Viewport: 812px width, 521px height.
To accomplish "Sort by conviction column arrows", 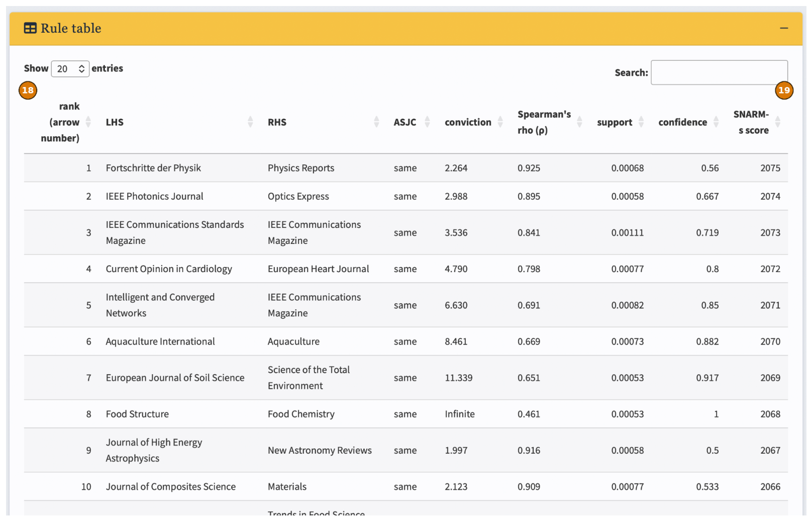I will 500,122.
